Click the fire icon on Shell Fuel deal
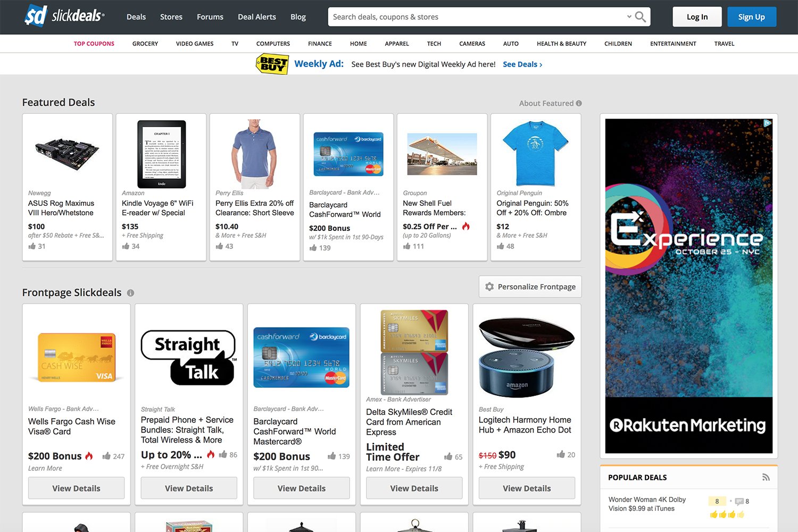Screen dimensions: 798x532 click(466, 226)
